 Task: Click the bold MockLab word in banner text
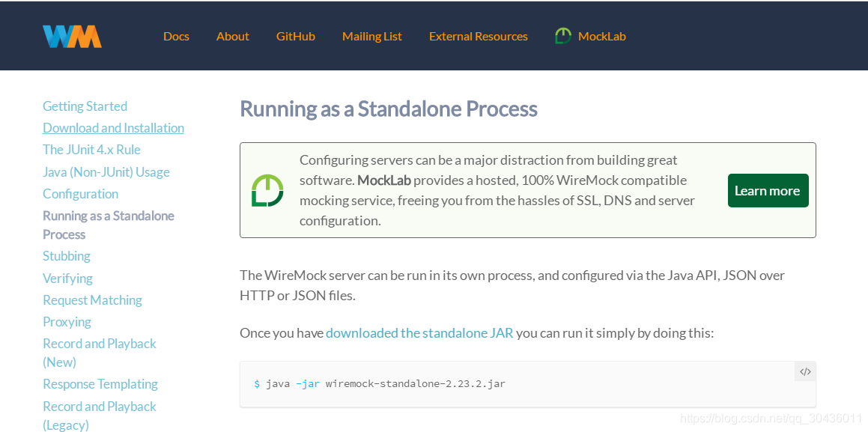(385, 180)
